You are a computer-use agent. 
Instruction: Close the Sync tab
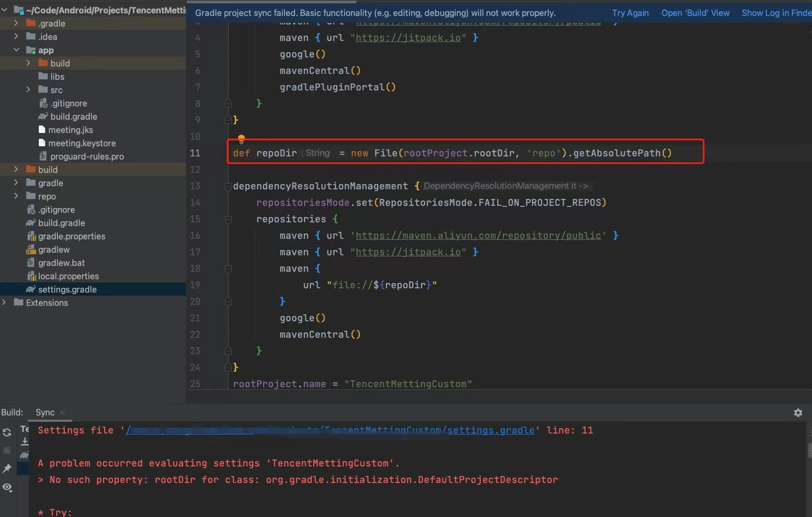[62, 413]
